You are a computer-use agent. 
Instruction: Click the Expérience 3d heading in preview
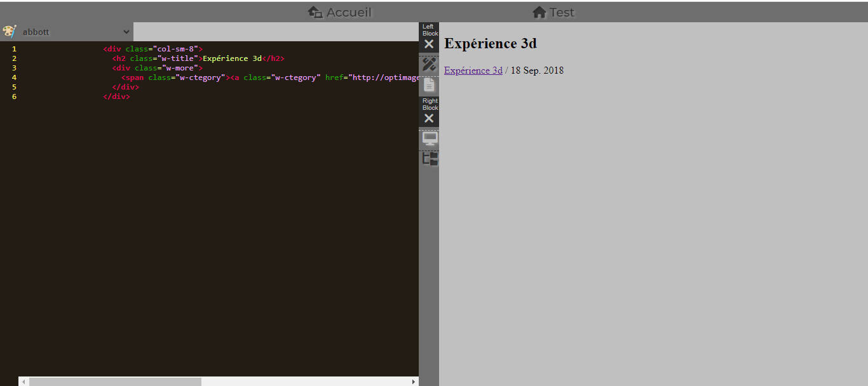click(490, 43)
